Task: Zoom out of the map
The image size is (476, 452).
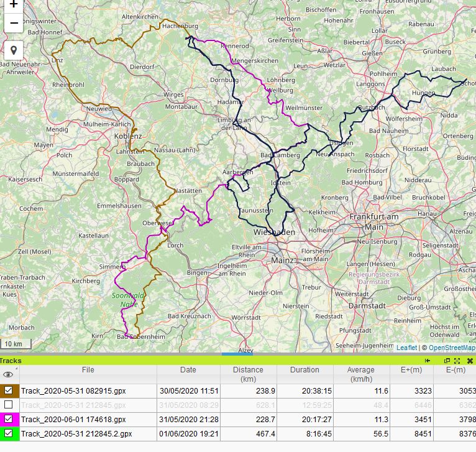Action: 13,23
